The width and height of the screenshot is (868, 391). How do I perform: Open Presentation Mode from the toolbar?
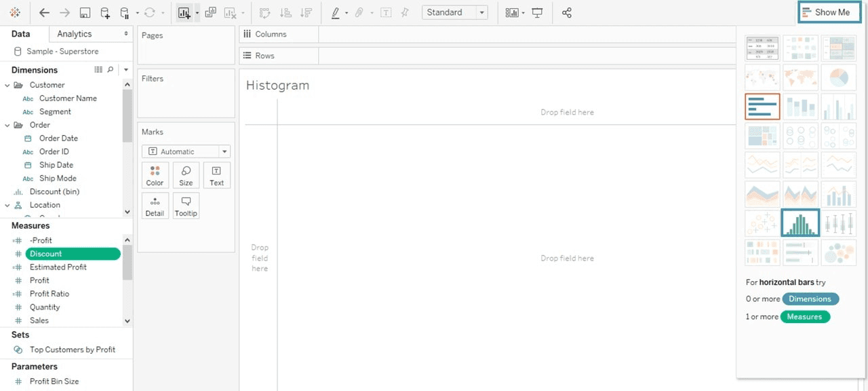click(x=537, y=13)
